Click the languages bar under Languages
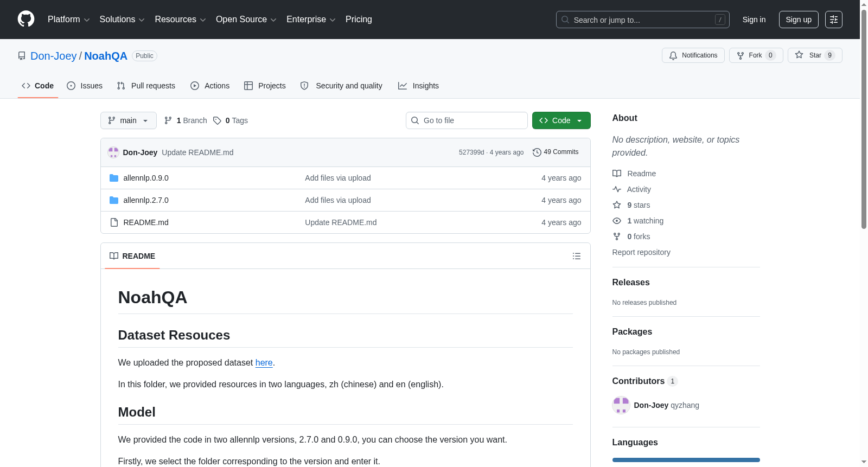 click(x=686, y=460)
